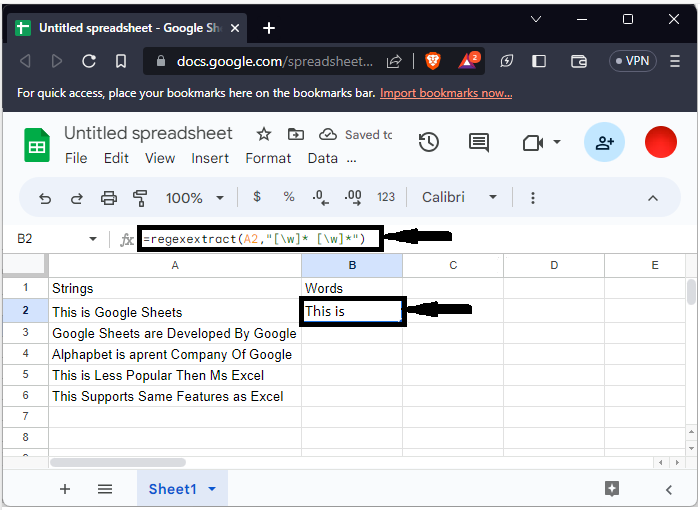Star the Untitled spreadsheet
The width and height of the screenshot is (700, 510).
click(264, 134)
